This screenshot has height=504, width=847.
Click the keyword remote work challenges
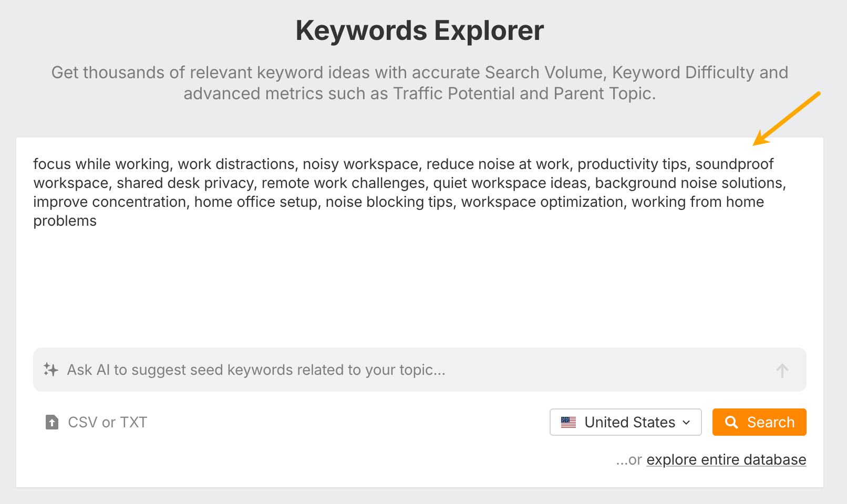tap(343, 183)
